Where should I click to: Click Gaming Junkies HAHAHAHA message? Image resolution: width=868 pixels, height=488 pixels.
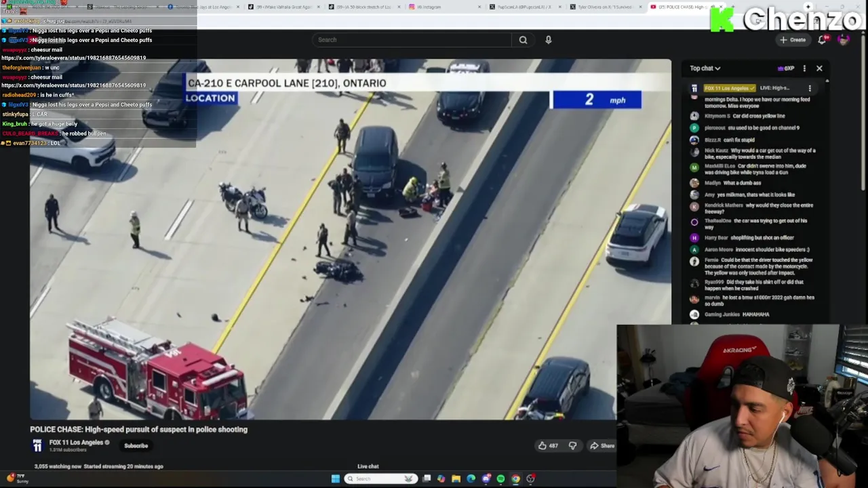pyautogui.click(x=736, y=314)
